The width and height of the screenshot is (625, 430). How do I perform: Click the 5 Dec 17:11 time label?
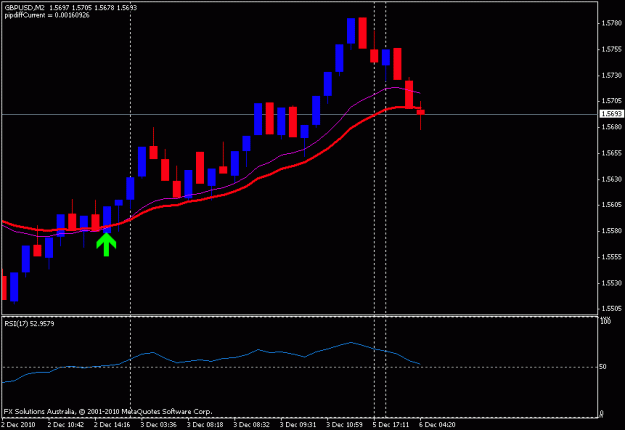pos(391,425)
